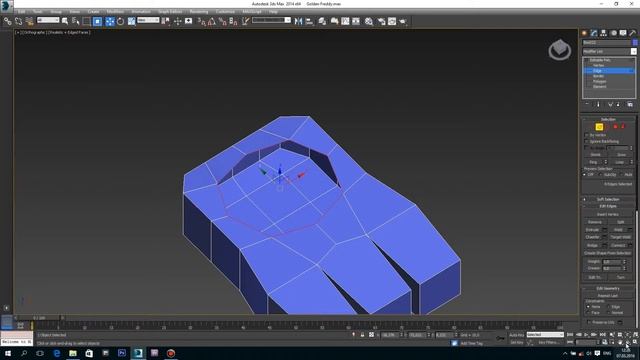
Task: Select the Normal constraint radio button
Action: pos(609,313)
